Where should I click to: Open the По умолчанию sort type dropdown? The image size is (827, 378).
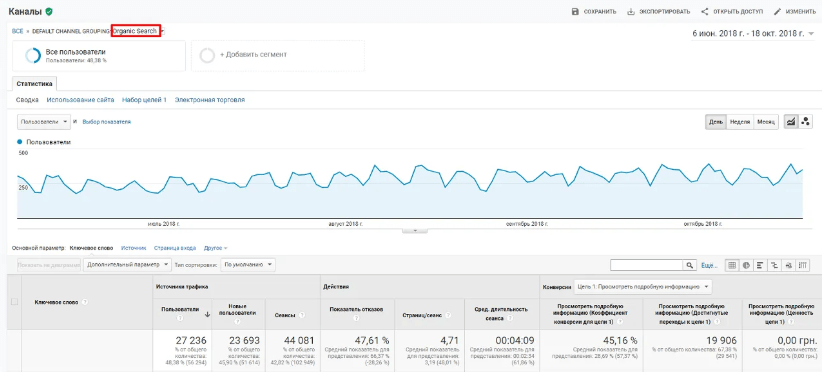pyautogui.click(x=247, y=265)
